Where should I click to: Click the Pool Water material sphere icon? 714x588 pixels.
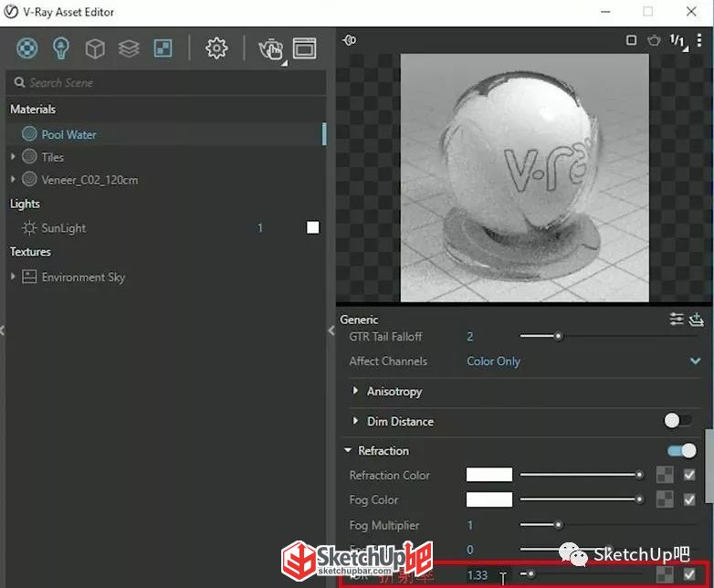29,134
